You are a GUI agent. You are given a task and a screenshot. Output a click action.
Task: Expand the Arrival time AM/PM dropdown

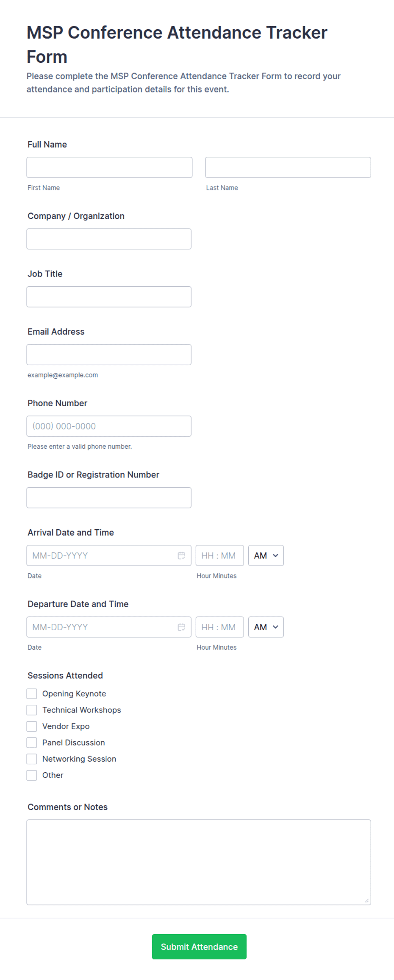266,556
